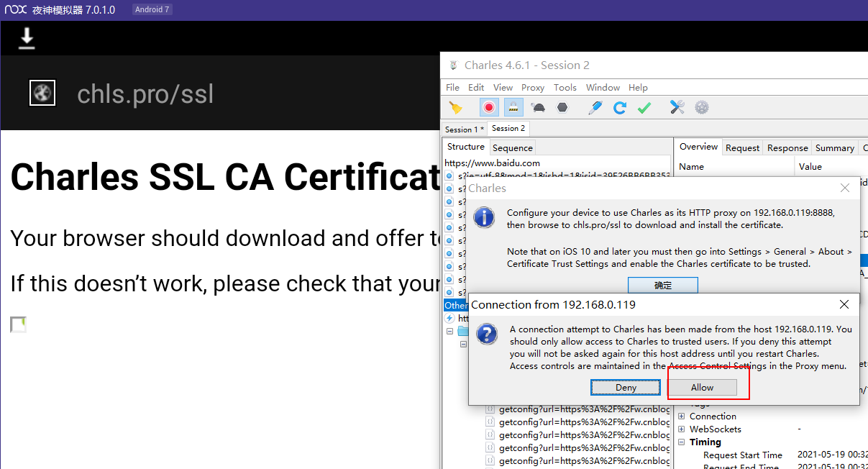Compose a new request with pen icon
The image size is (868, 469).
(x=595, y=108)
